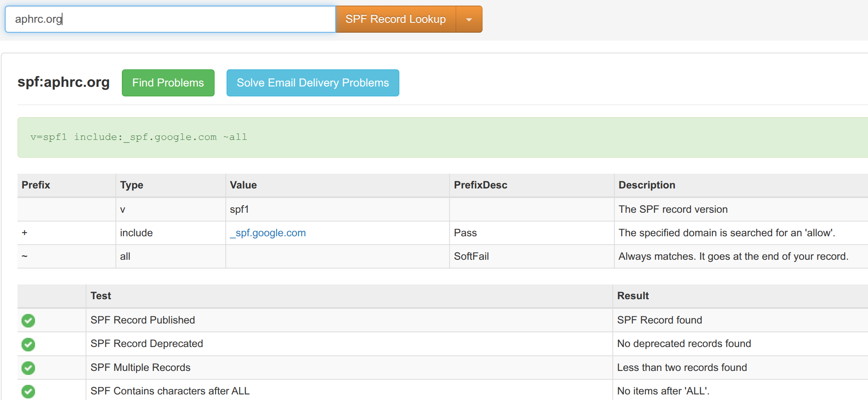Open the _spf.google.com link
The image size is (868, 400).
pos(268,233)
